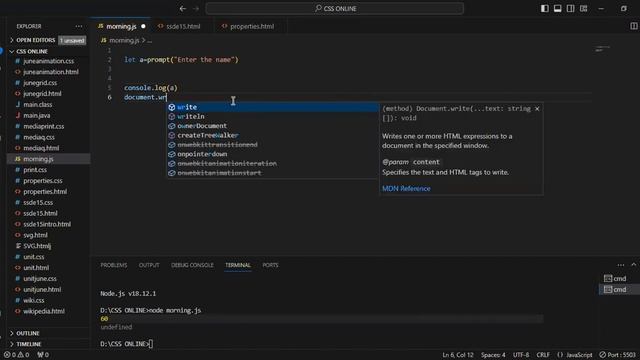Click unsaved dot on morning.js tab
This screenshot has height=360, width=640.
(x=143, y=26)
